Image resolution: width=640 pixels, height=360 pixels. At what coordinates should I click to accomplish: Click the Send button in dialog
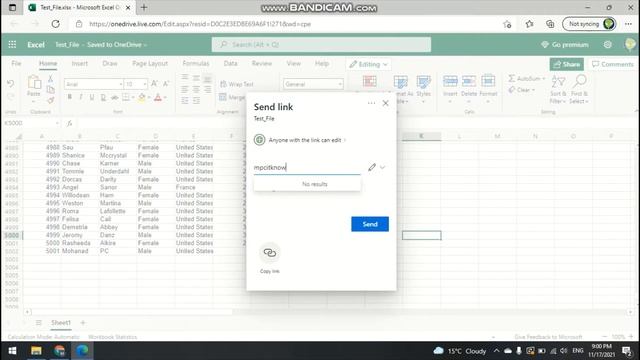pyautogui.click(x=370, y=224)
